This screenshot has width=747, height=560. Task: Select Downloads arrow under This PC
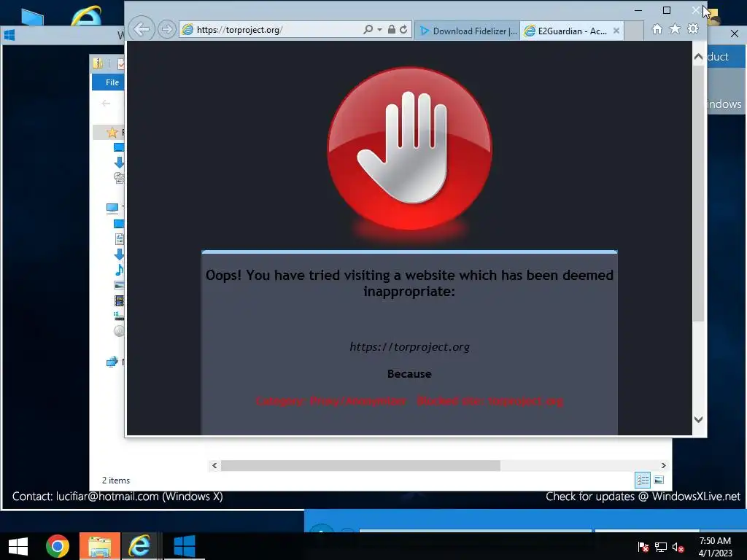tap(119, 254)
